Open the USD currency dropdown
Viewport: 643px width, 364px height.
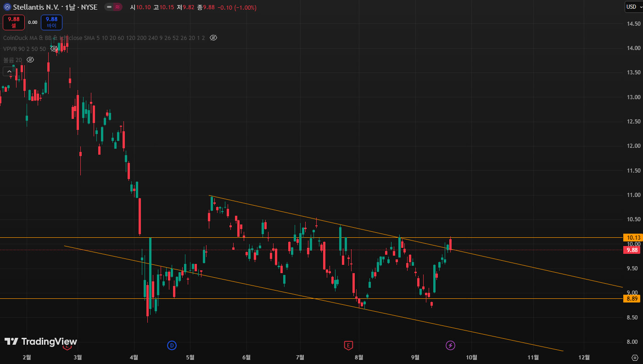point(633,7)
